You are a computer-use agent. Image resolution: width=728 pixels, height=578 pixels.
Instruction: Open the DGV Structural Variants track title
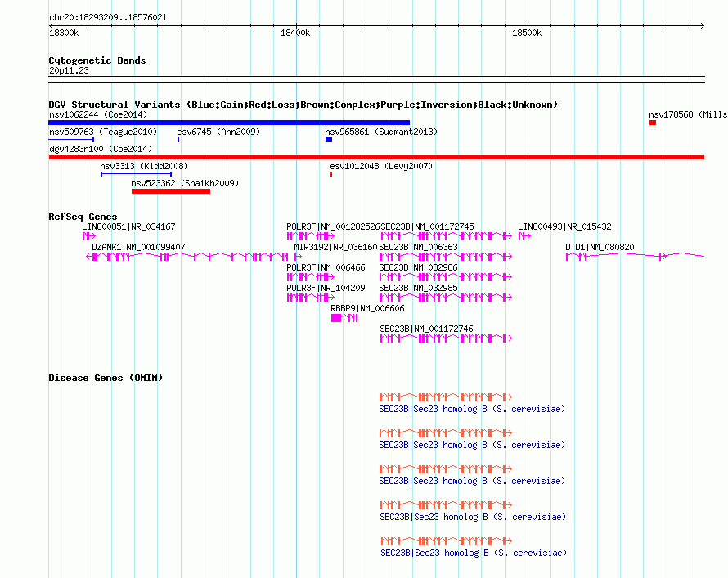click(303, 105)
